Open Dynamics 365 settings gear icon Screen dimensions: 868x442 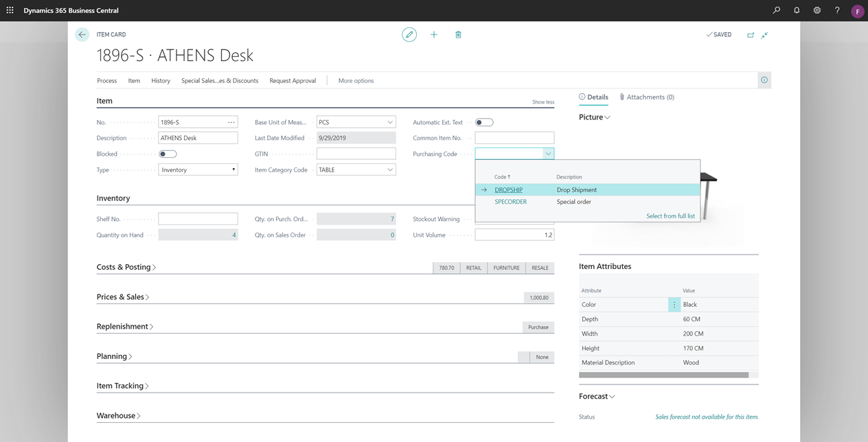tap(816, 10)
